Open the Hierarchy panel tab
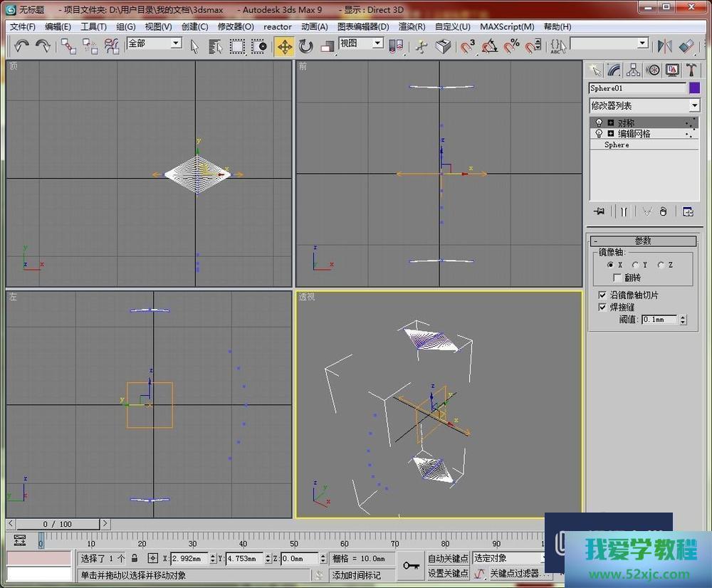The height and width of the screenshot is (588, 712). coord(633,70)
